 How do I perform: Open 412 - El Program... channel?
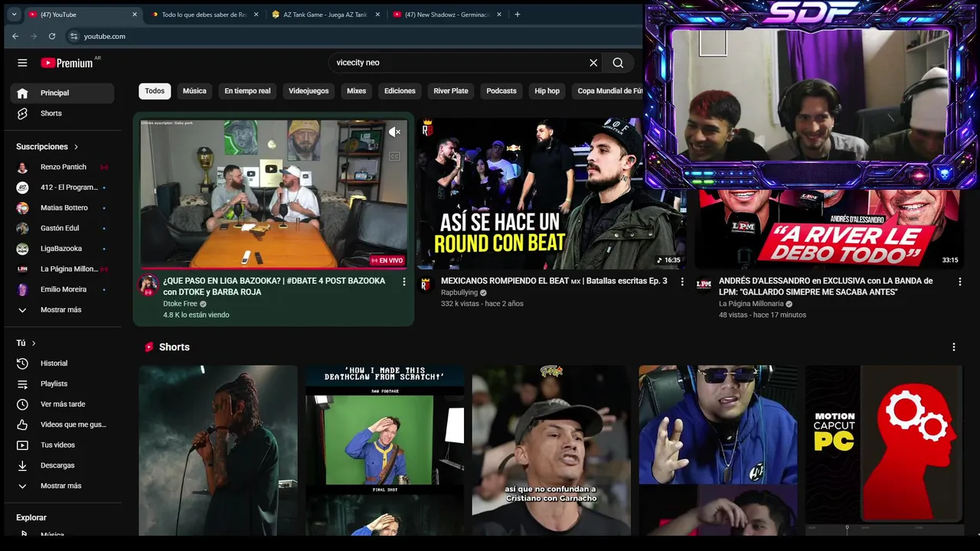coord(62,187)
